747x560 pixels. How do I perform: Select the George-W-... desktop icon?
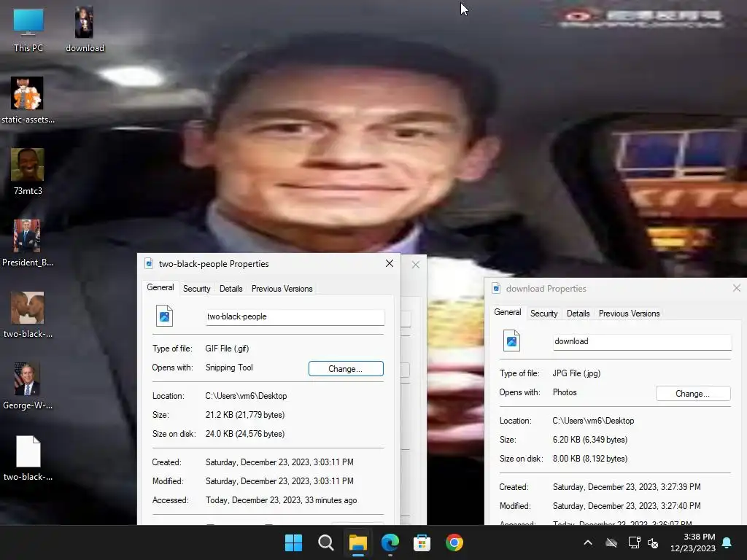[x=28, y=386]
